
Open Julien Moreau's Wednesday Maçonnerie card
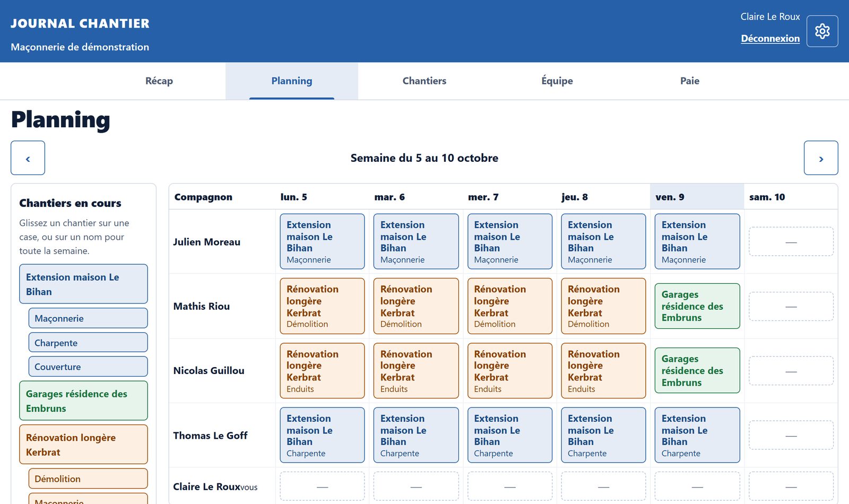point(510,241)
